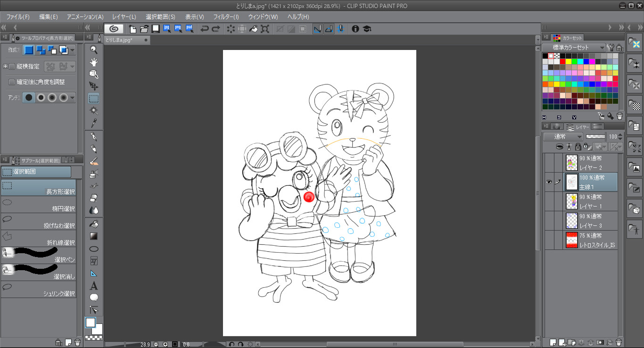644x348 pixels.
Task: Select the Blend tool
Action: [x=94, y=210]
